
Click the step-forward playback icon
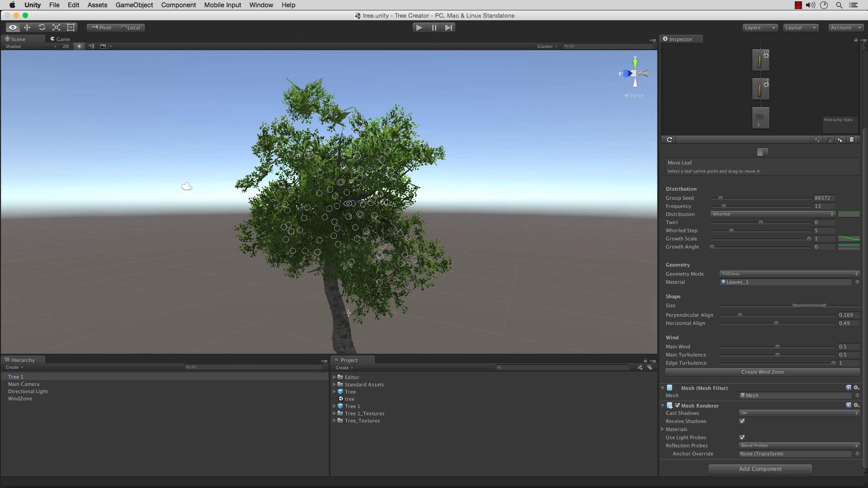click(x=448, y=28)
